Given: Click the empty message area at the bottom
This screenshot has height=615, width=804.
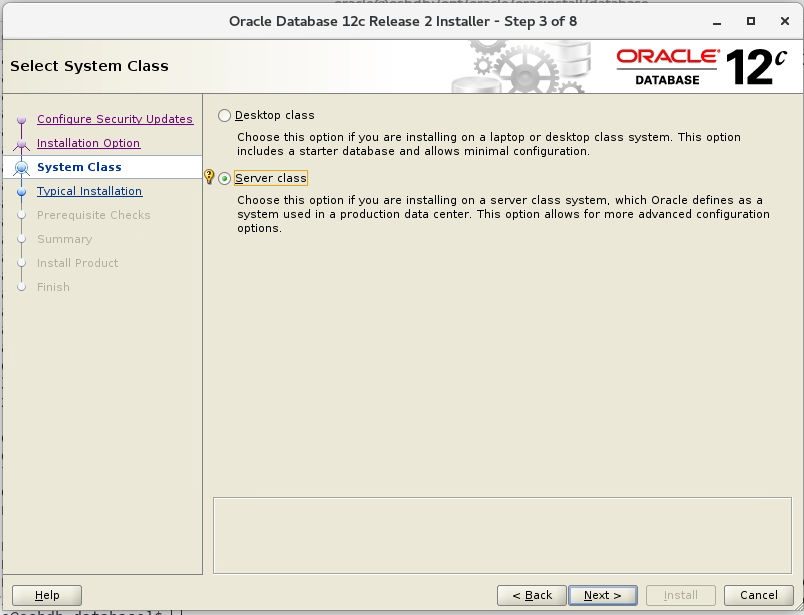Looking at the screenshot, I should click(502, 535).
